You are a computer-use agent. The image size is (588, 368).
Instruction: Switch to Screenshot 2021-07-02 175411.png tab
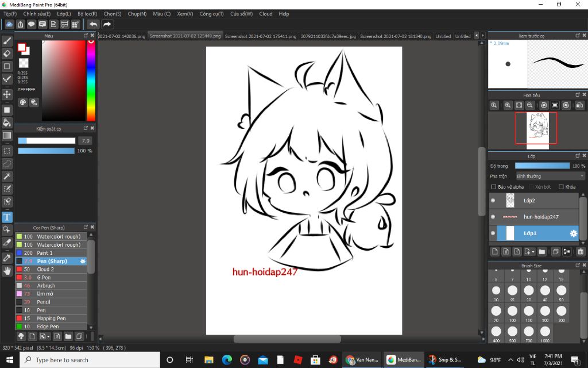(261, 36)
